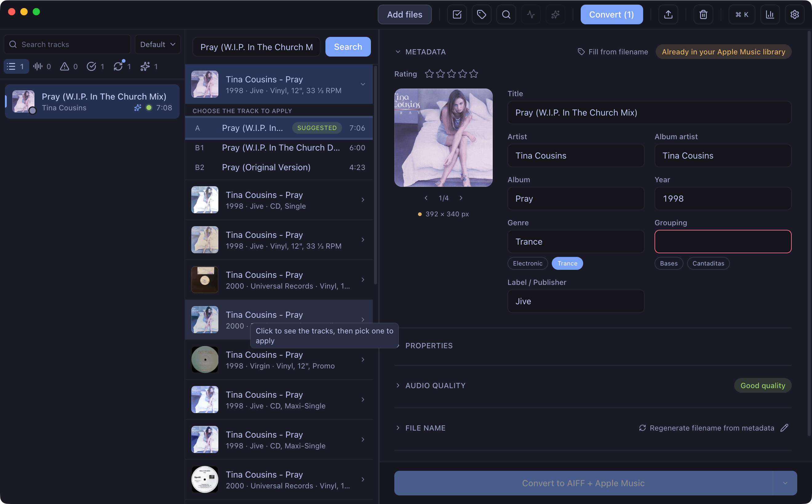Select the completed checkmark filter tab
This screenshot has height=504, width=812.
(x=95, y=66)
